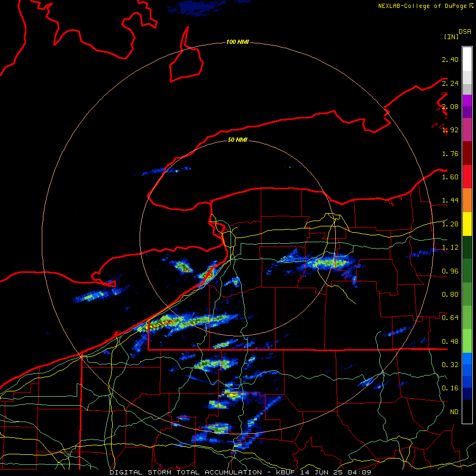This screenshot has width=476, height=476.
Task: Click the 0.96 scale value
Action: click(450, 271)
